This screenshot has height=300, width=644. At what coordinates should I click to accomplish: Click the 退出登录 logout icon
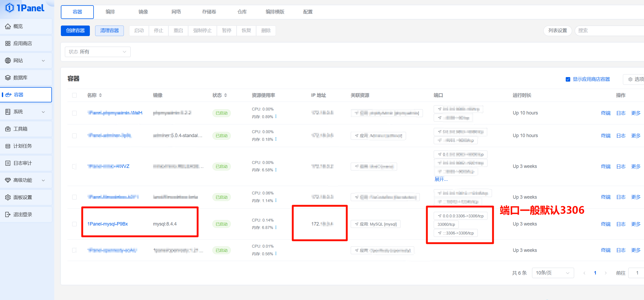click(8, 214)
